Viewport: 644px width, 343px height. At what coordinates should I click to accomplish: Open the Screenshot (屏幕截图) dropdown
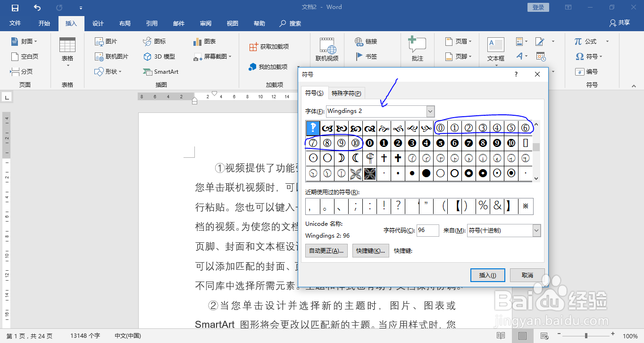pyautogui.click(x=212, y=57)
